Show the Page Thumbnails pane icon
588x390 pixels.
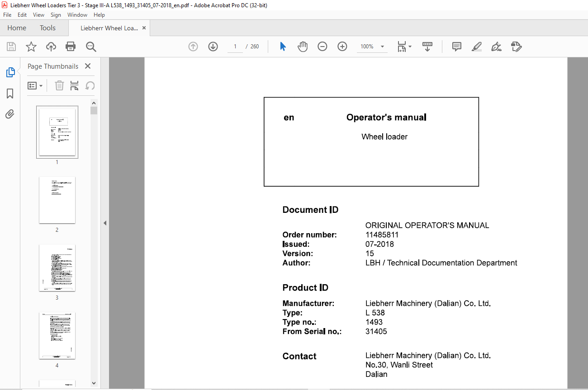click(10, 72)
